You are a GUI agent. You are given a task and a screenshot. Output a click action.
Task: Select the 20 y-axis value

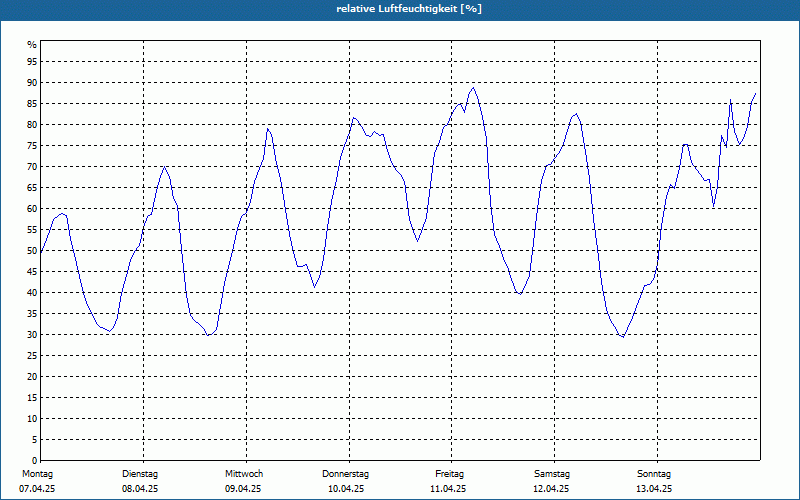(32, 377)
